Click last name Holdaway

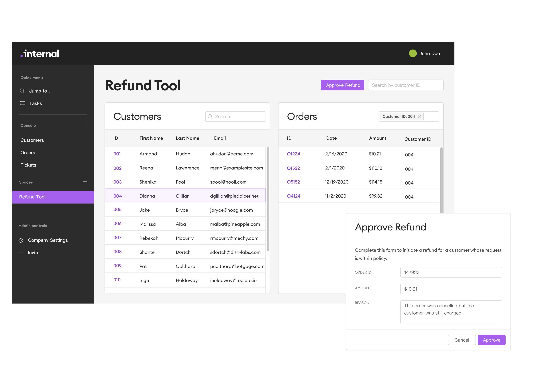click(187, 281)
